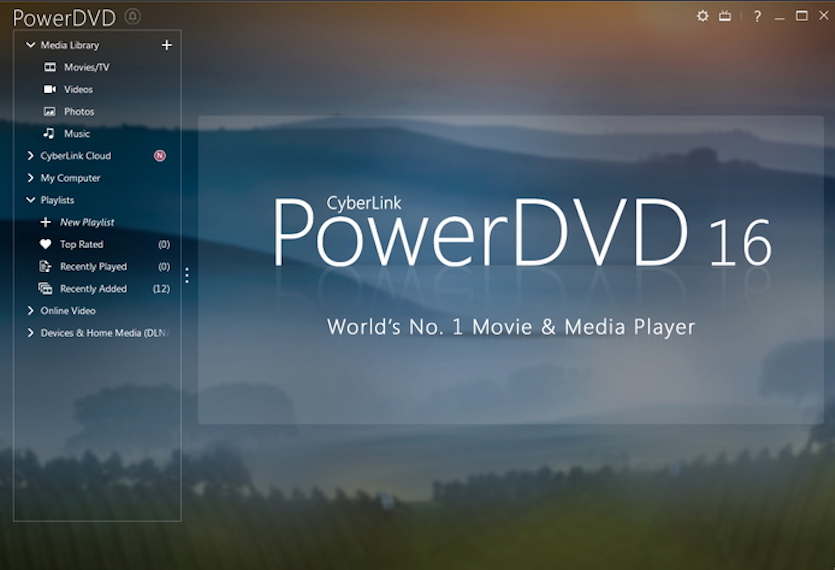
Task: Click the Movies/TV film icon
Action: [x=50, y=67]
